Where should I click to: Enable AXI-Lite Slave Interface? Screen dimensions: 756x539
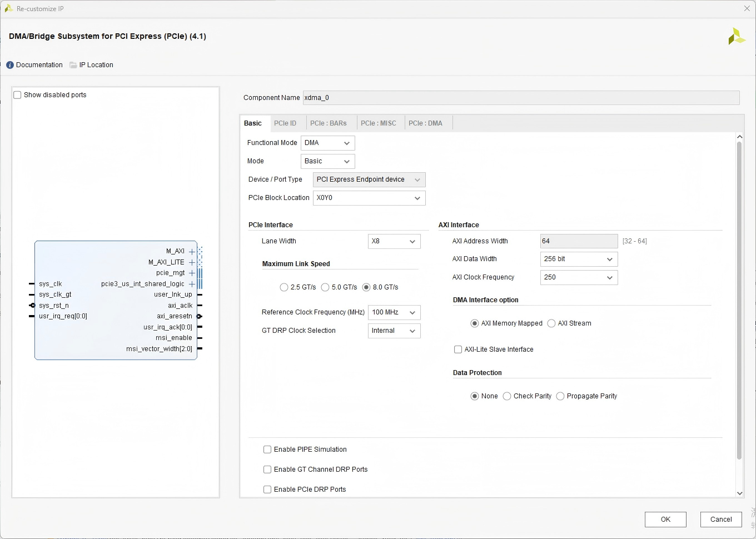pyautogui.click(x=458, y=350)
